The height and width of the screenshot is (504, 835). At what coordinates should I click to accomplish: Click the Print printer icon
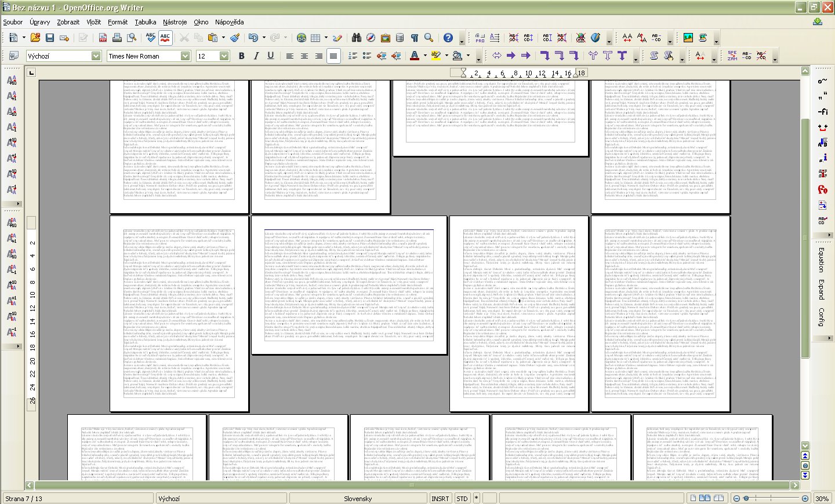(x=117, y=38)
